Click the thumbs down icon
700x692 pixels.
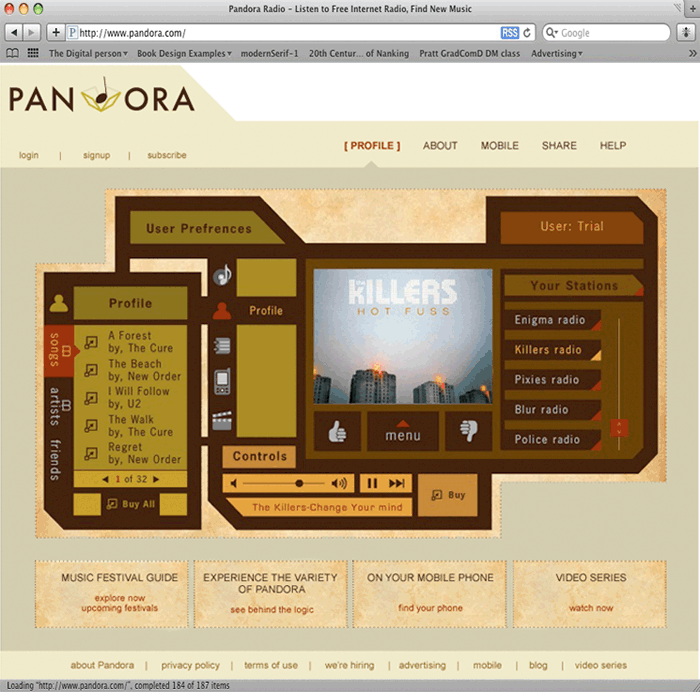click(x=468, y=431)
